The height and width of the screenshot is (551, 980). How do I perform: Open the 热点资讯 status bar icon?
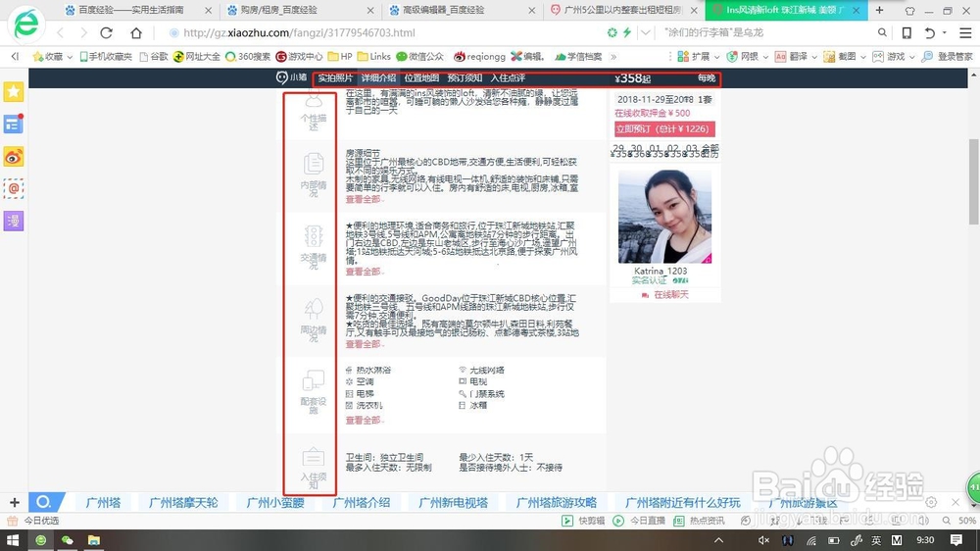click(x=699, y=521)
